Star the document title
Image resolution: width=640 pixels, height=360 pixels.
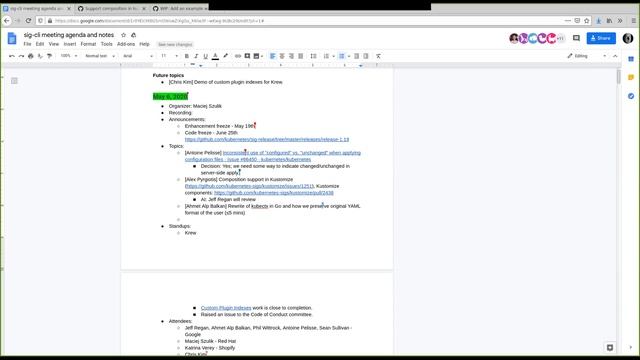point(124,35)
